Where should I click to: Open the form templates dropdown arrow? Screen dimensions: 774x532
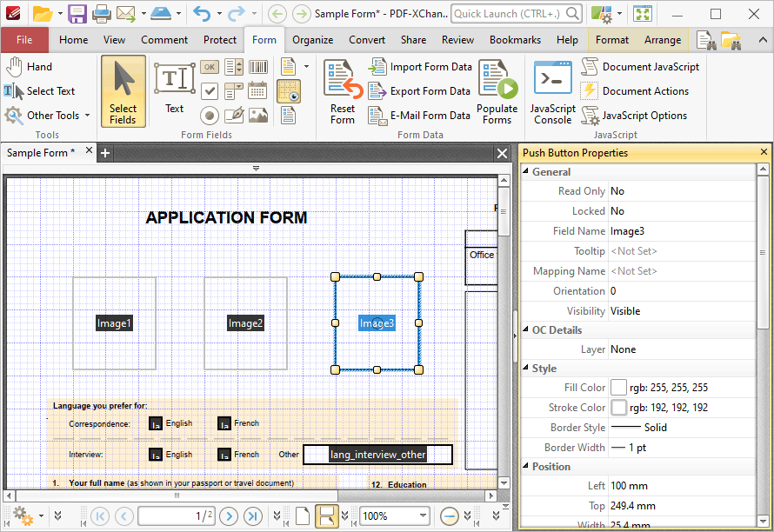tap(306, 67)
